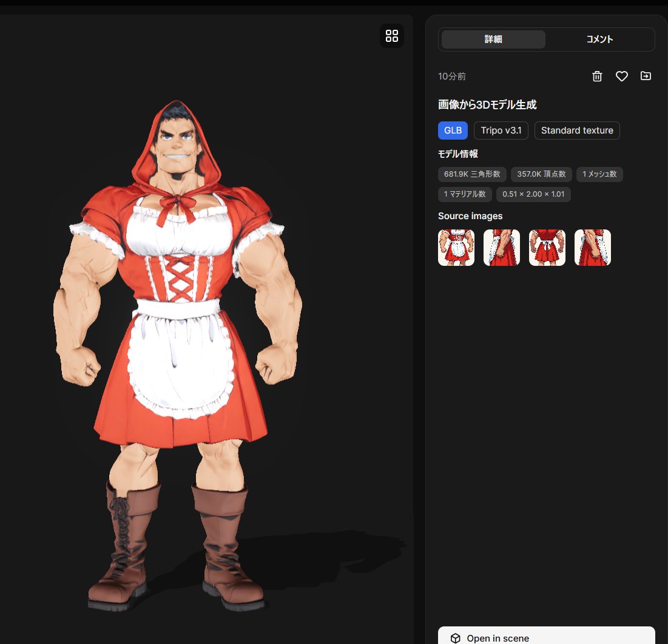Viewport: 668px width, 644px height.
Task: Click the 画像から3Dモデル生成 title
Action: [x=487, y=105]
